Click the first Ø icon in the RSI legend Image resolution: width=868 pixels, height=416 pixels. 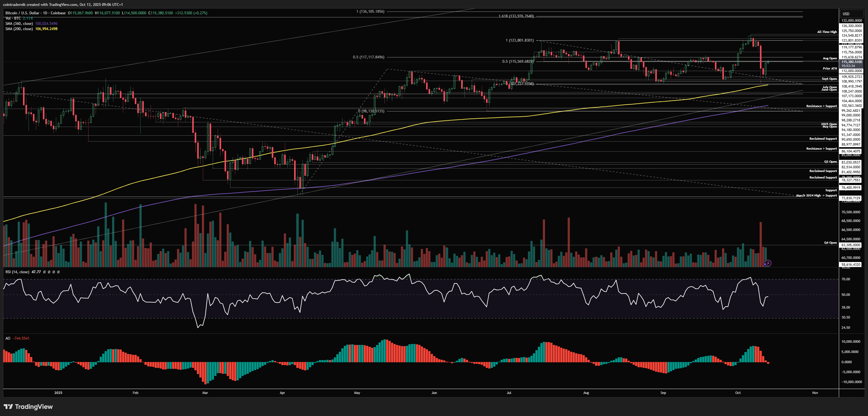(44, 272)
